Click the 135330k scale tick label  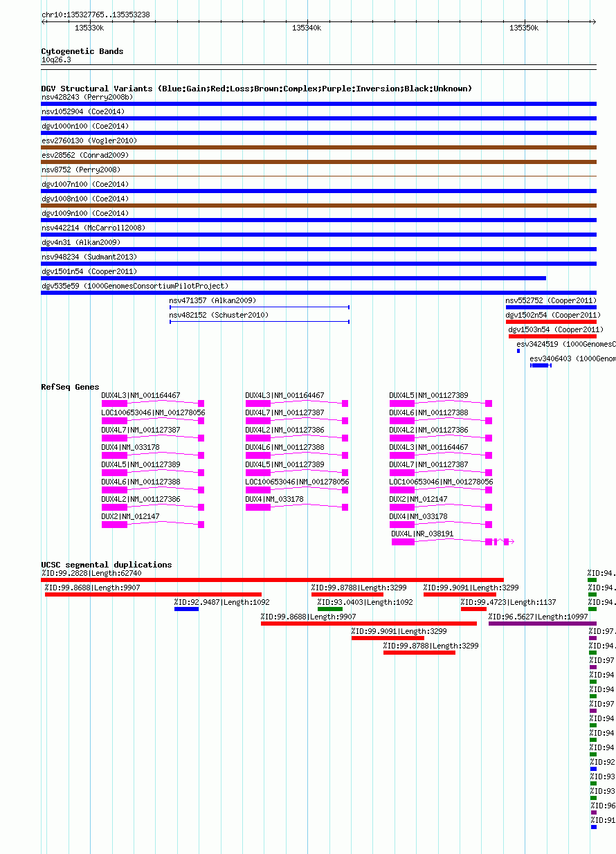(x=89, y=28)
